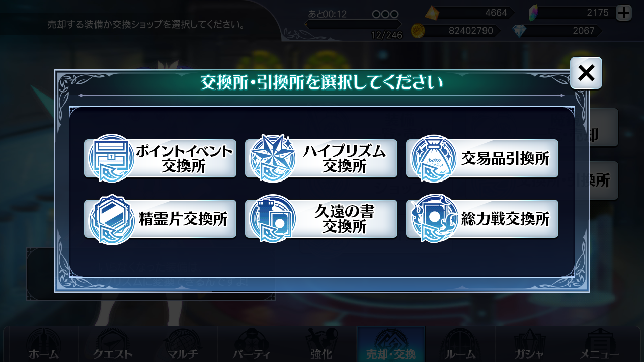The width and height of the screenshot is (644, 362).
Task: Click the 総力戦交換所 button label
Action: pos(506,219)
